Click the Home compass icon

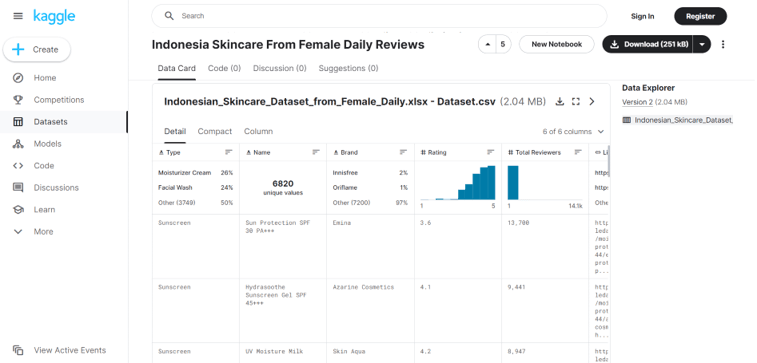point(18,78)
